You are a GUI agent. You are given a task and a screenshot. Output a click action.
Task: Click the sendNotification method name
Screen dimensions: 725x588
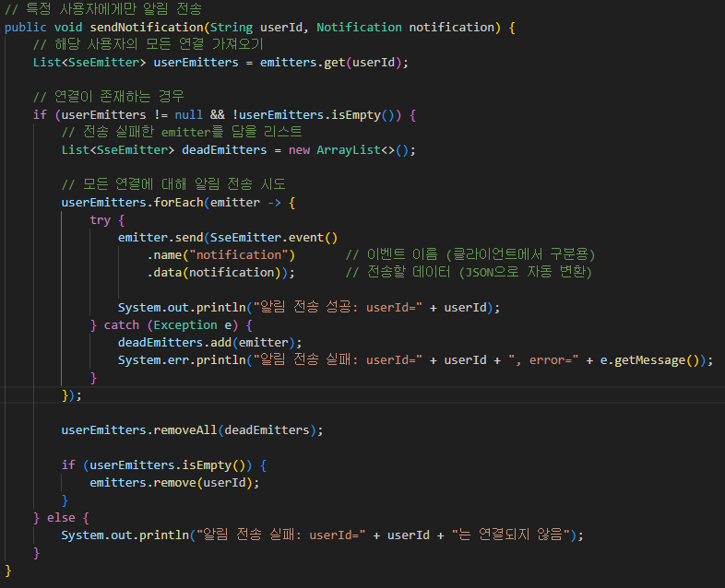(147, 28)
